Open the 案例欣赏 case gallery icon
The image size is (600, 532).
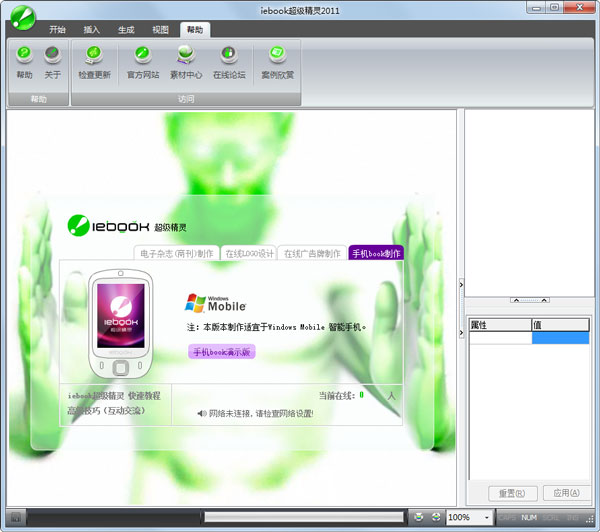pos(277,62)
